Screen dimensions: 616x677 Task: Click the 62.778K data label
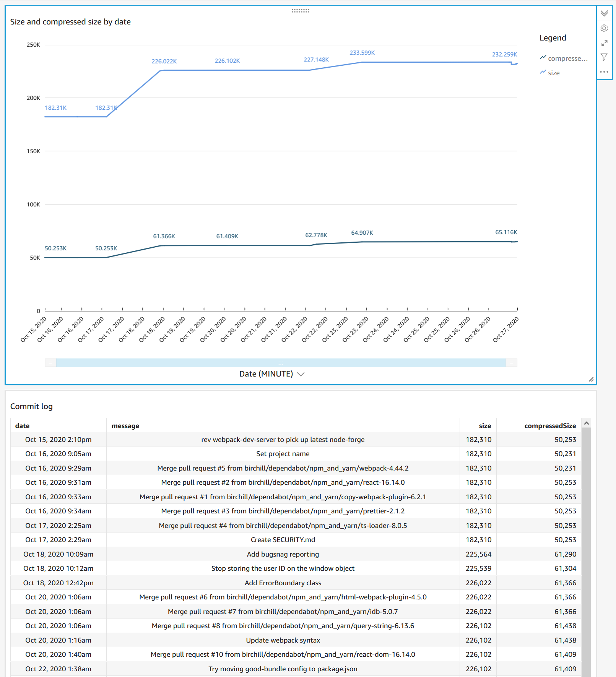316,235
